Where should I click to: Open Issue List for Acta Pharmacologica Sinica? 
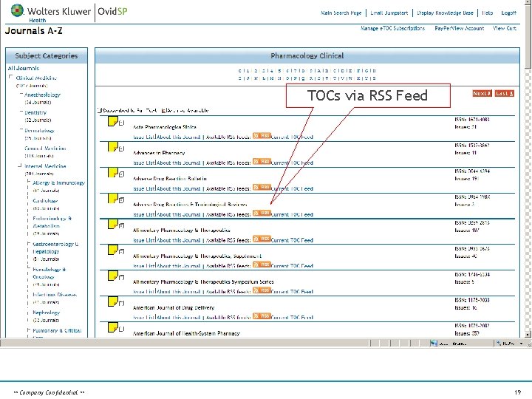click(144, 137)
